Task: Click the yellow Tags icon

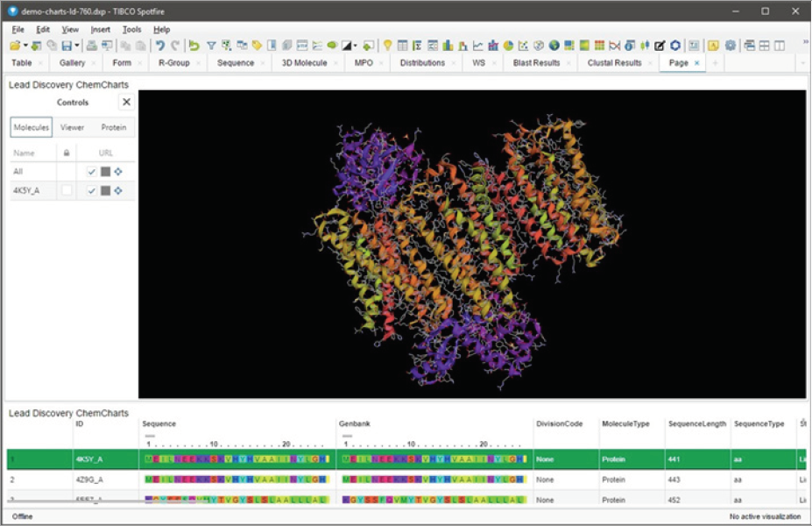Action: coord(257,46)
